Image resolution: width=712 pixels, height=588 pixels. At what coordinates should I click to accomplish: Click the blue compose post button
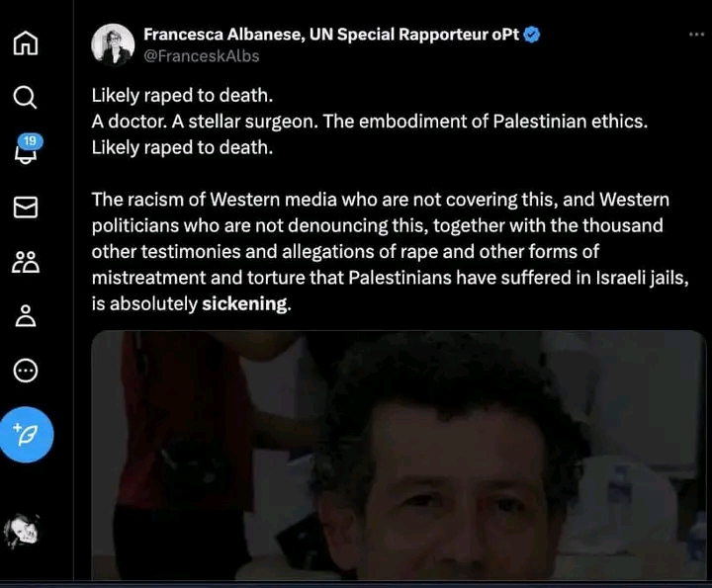[x=26, y=435]
